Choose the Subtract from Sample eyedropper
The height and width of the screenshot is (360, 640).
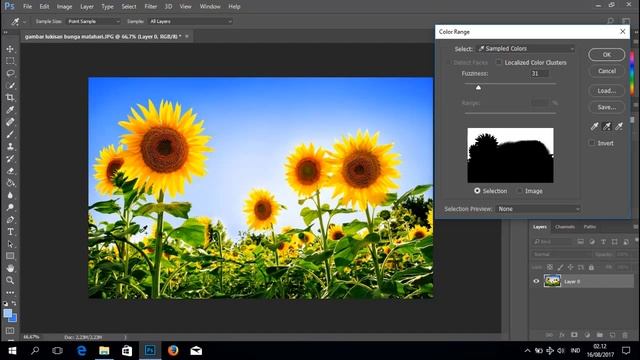pos(619,127)
